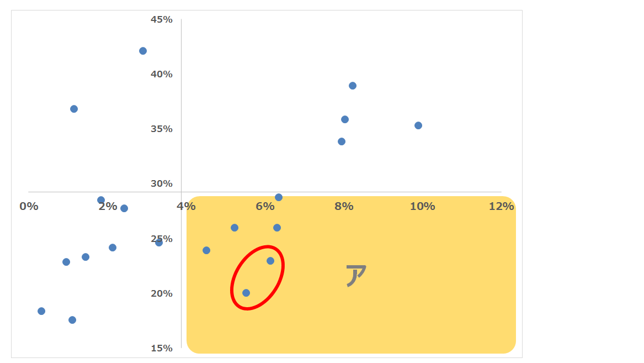Screen dimensions: 644x363
Task: Click the "8%" horizontal axis label
Action: [x=344, y=207]
